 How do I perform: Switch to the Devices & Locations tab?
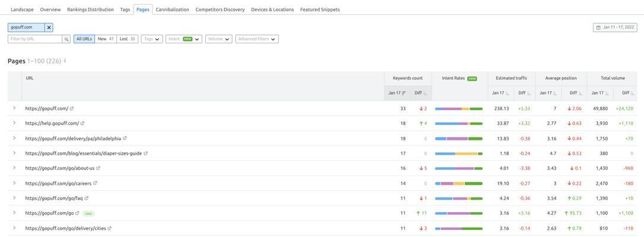click(272, 9)
